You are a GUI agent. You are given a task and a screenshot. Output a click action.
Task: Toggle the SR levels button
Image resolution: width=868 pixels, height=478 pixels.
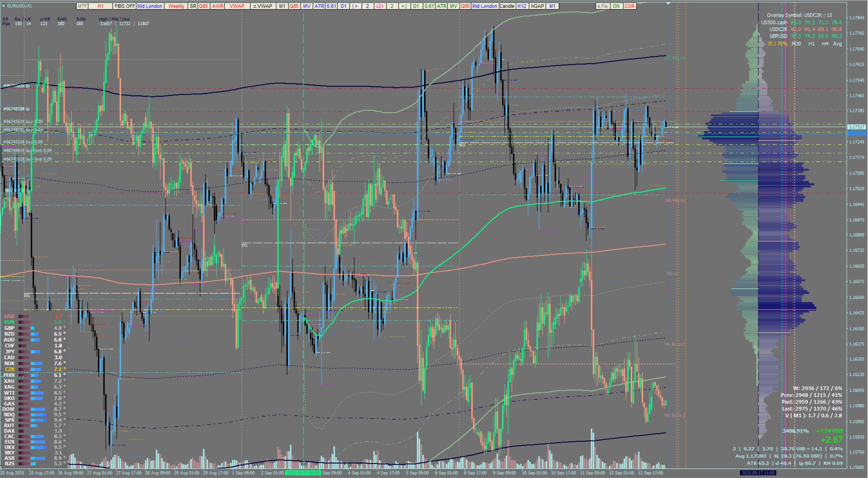193,6
